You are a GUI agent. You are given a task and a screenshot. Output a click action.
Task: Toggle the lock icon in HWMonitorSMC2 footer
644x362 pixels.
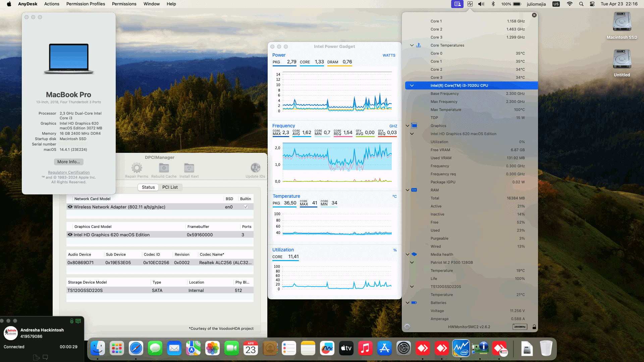click(534, 327)
